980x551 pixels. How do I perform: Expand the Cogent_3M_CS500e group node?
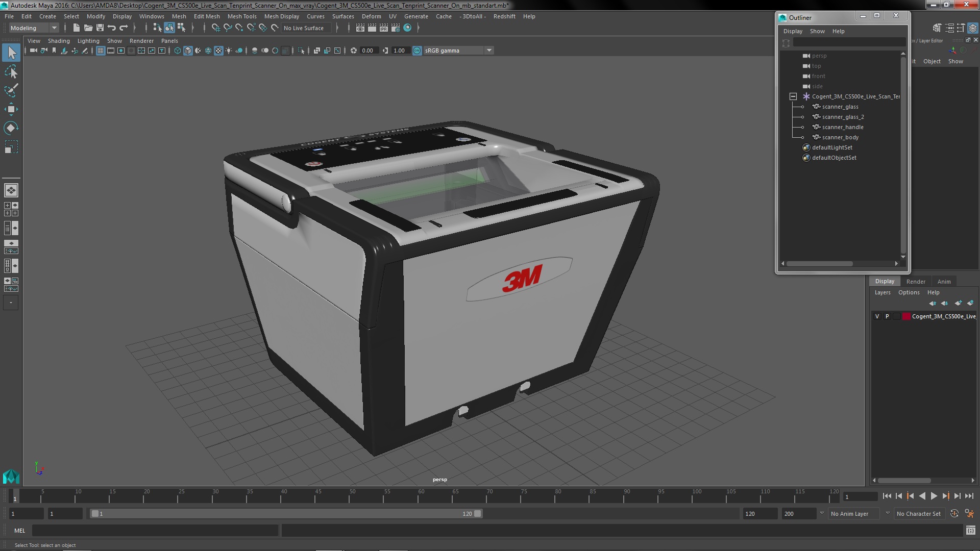pos(793,96)
